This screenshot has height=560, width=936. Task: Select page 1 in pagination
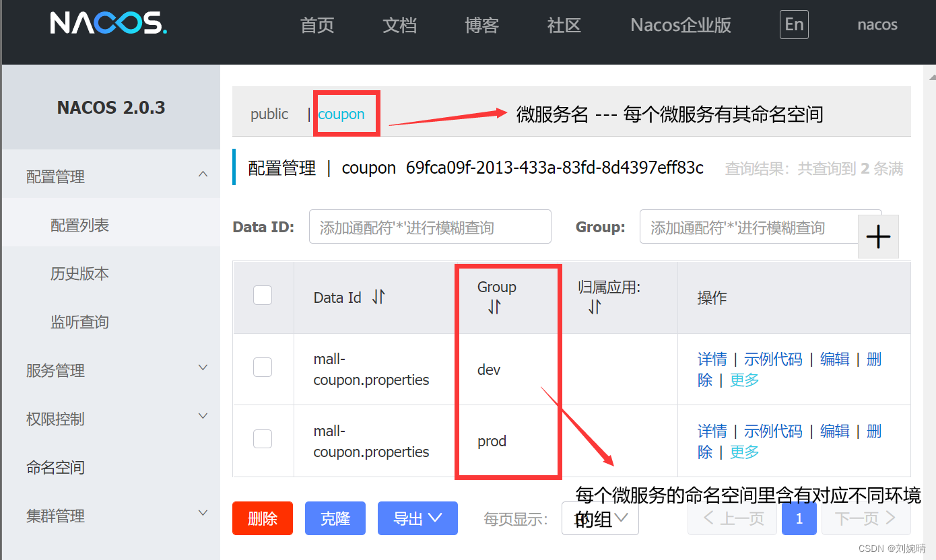coord(799,518)
